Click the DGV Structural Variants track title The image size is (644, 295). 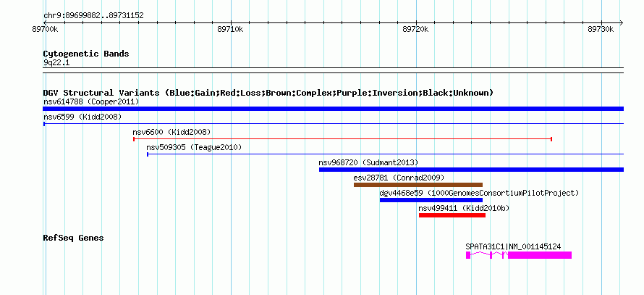tap(268, 93)
